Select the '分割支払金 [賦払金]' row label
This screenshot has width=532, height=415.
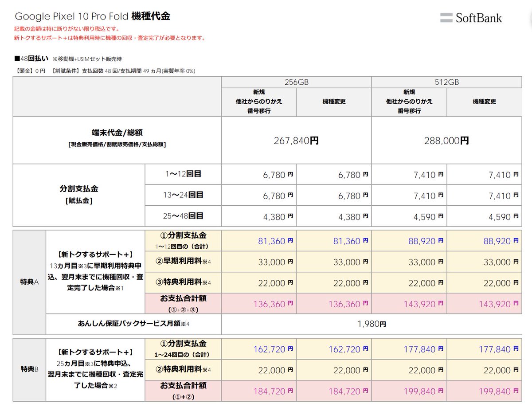tap(79, 194)
